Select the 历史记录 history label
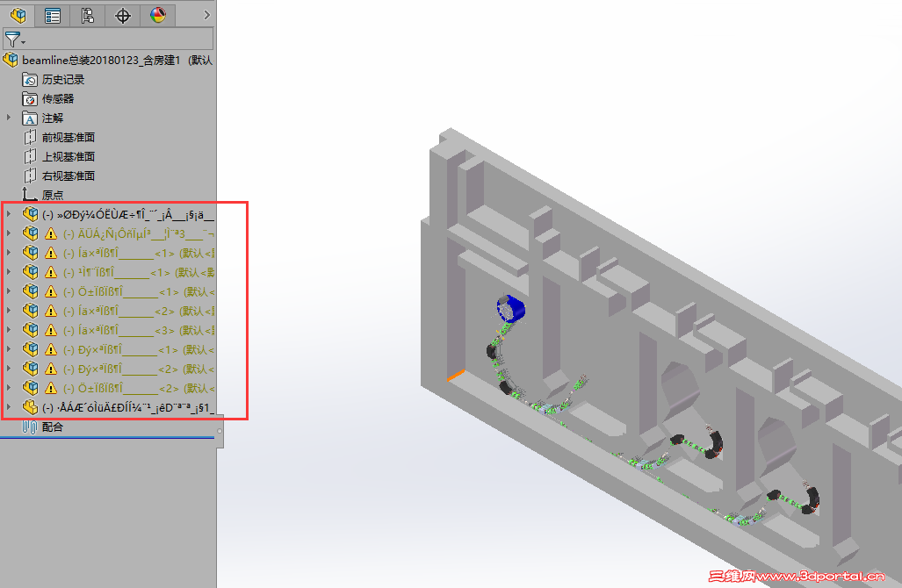The width and height of the screenshot is (902, 588). point(63,79)
